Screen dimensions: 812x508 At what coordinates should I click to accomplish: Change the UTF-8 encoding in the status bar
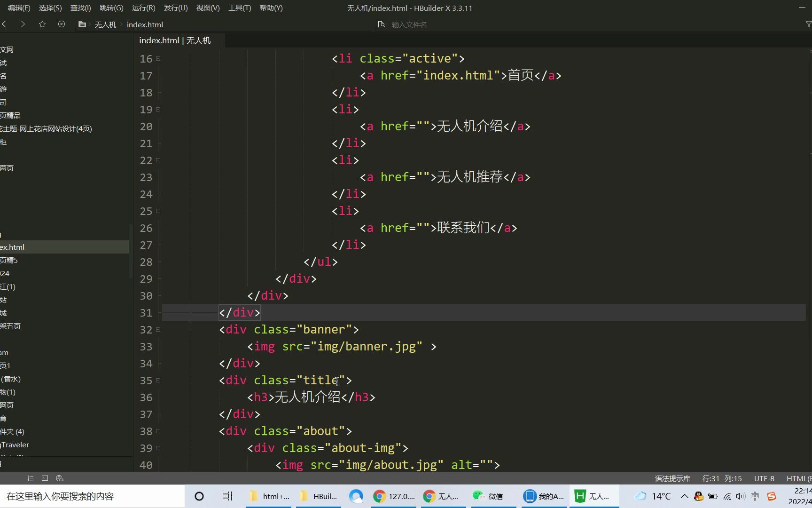pyautogui.click(x=764, y=478)
